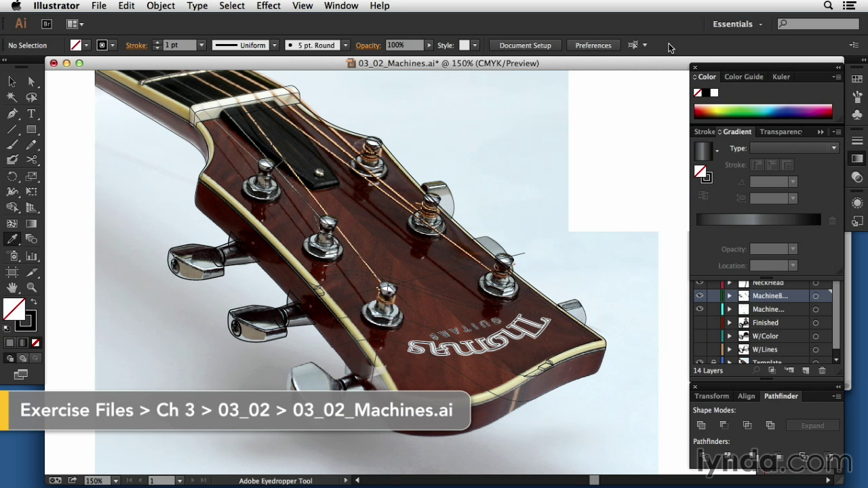
Task: Select the Column Graph tool
Action: (x=31, y=256)
